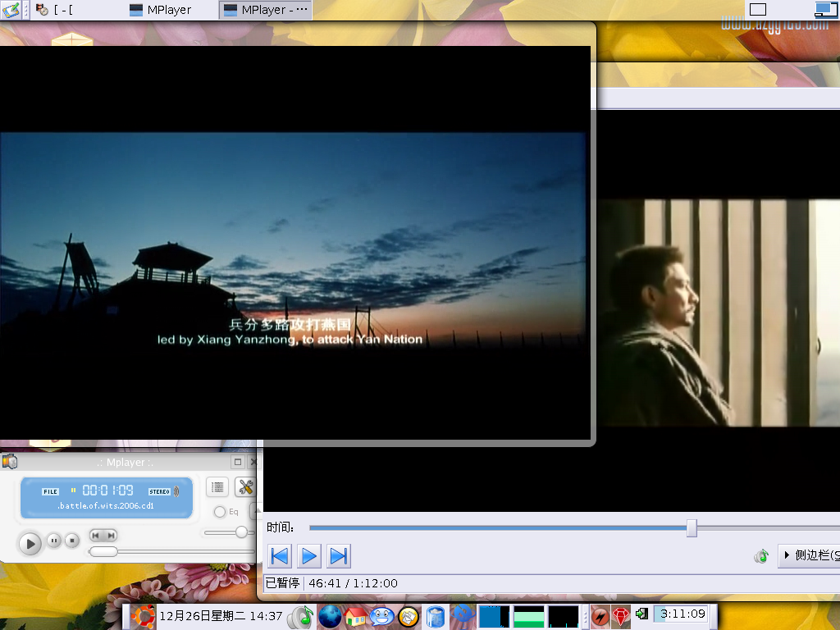The image size is (840, 630).
Task: Click the video frame showing man by window
Action: pos(719,313)
